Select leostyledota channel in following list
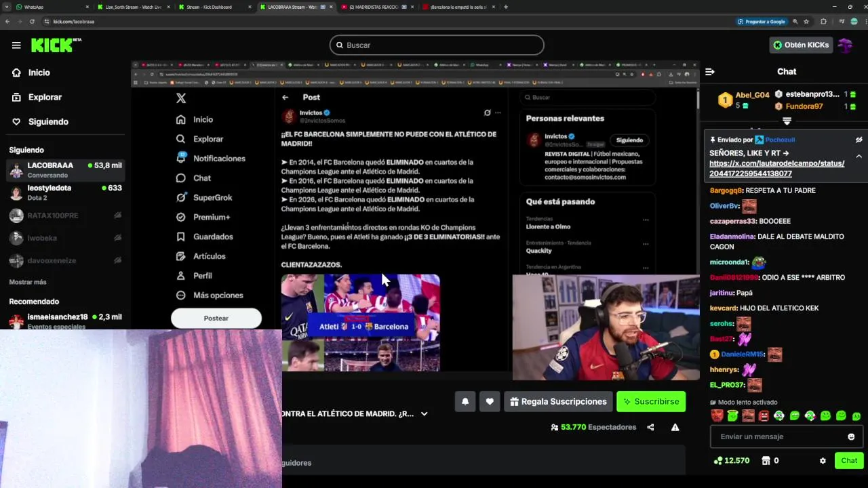 65,192
